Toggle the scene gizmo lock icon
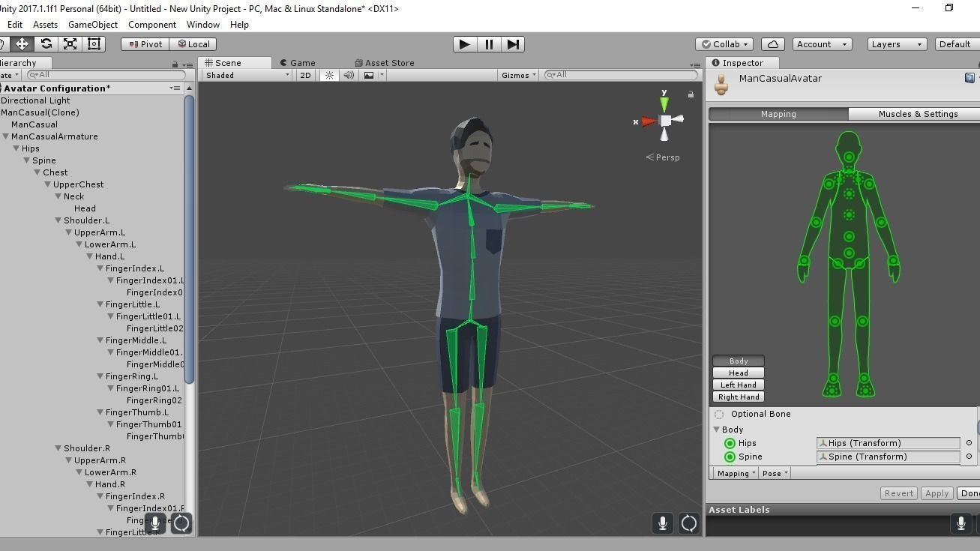 [x=691, y=94]
